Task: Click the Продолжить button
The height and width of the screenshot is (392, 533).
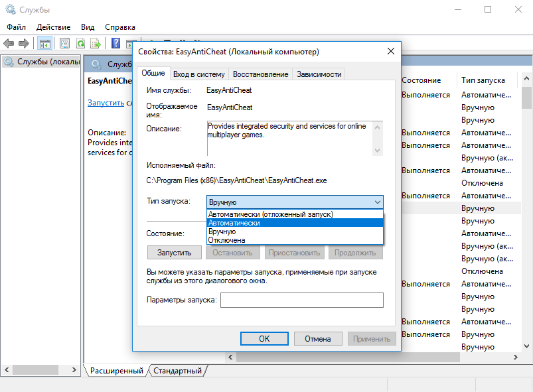Action: point(355,253)
